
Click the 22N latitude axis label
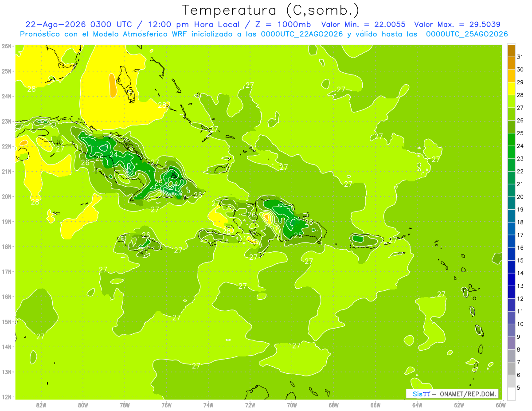[x=6, y=146]
